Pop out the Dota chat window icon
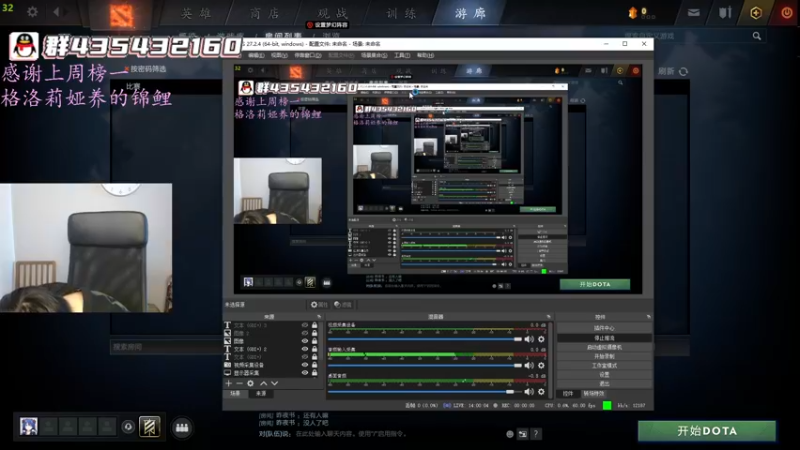Screen dimensions: 800x450 click(522, 434)
